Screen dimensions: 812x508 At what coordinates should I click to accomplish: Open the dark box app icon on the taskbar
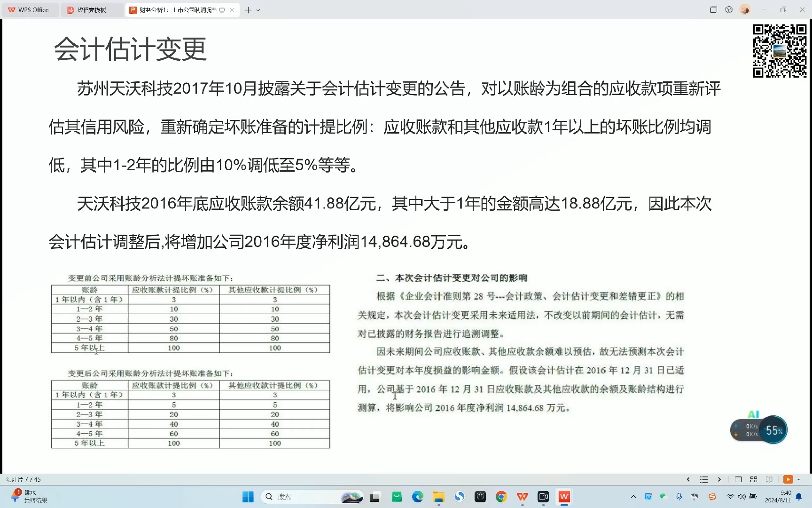pos(480,497)
